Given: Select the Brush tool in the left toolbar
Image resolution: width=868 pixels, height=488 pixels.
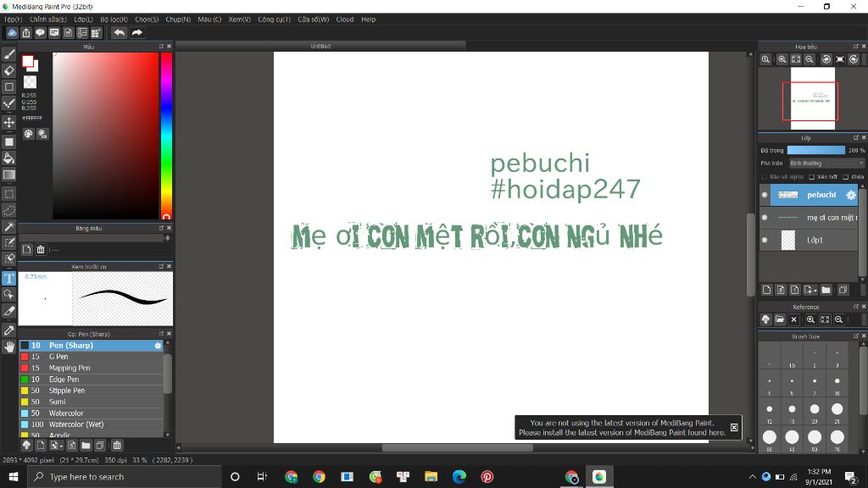Looking at the screenshot, I should [x=8, y=54].
